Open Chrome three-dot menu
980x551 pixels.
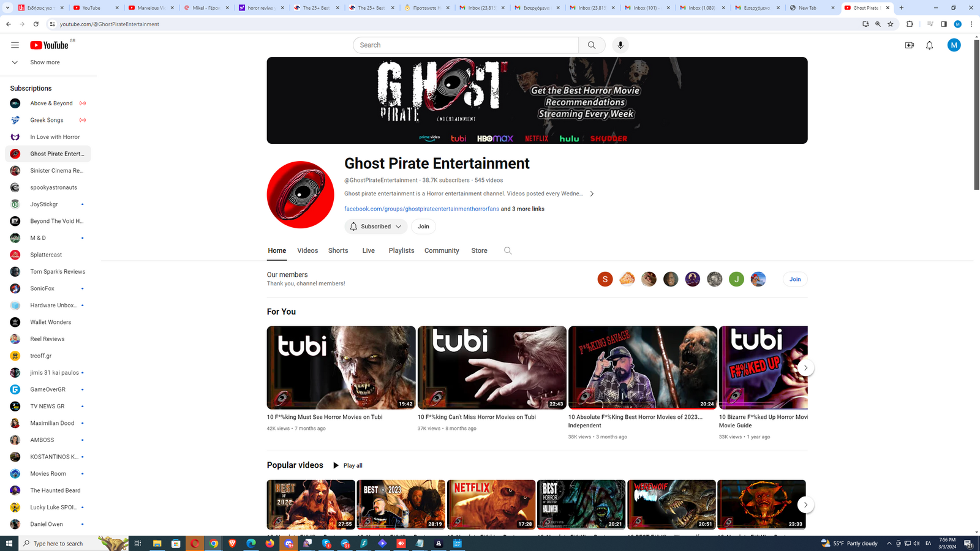[971, 24]
